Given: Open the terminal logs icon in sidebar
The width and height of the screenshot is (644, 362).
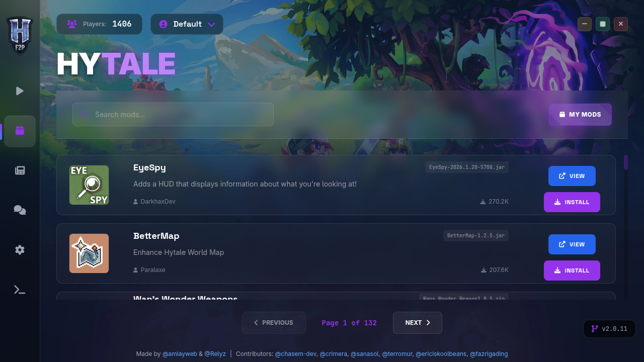Looking at the screenshot, I should 20,290.
